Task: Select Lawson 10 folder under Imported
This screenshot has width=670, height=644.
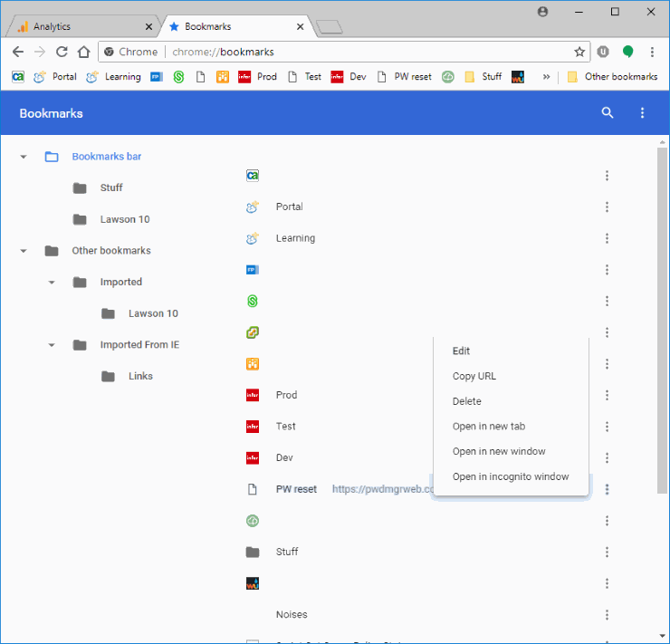Action: point(139,313)
